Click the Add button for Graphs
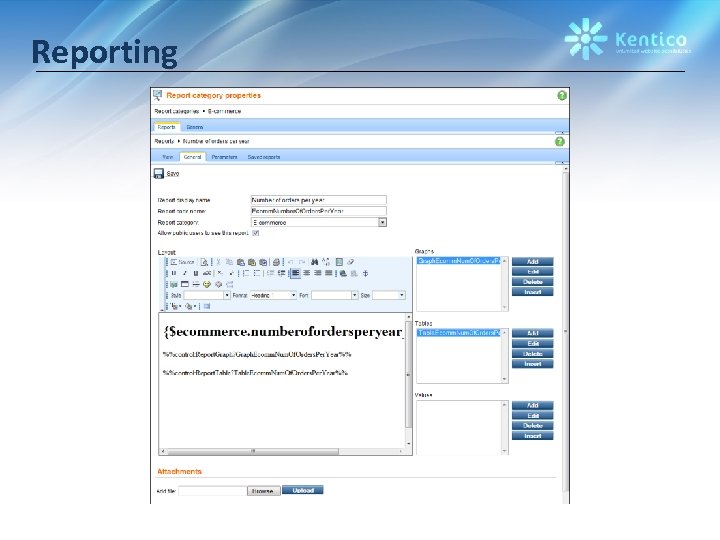Image resolution: width=720 pixels, height=540 pixels. 533,262
